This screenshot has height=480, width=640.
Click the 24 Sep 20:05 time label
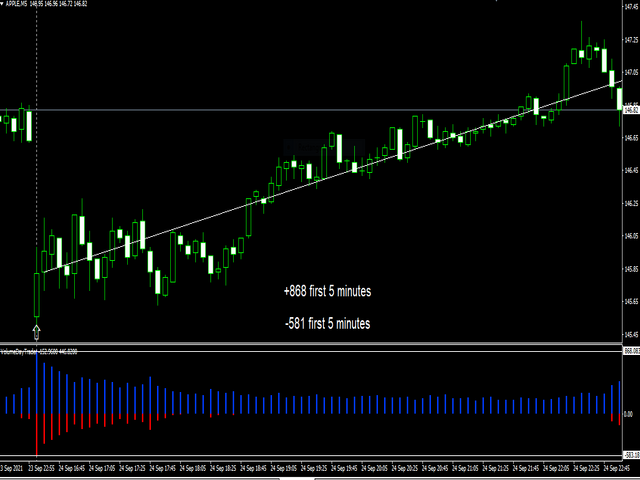click(x=375, y=468)
